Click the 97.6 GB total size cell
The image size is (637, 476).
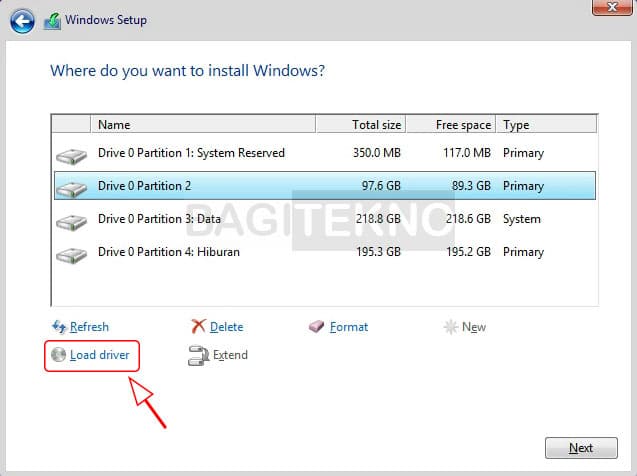pyautogui.click(x=381, y=186)
